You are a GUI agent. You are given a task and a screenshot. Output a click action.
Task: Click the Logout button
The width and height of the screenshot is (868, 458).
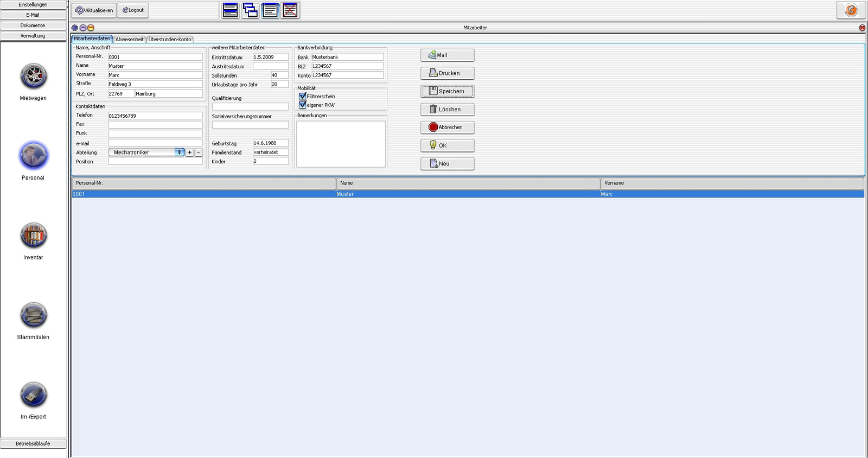(x=133, y=10)
